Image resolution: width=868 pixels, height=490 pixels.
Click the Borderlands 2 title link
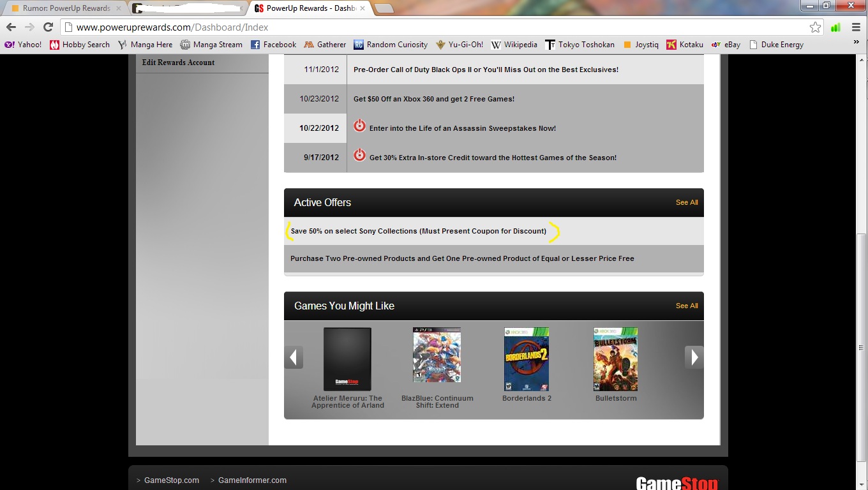coord(527,398)
